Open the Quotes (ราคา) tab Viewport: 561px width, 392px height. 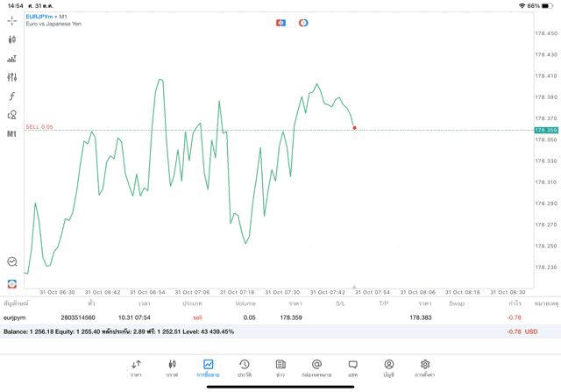pos(136,368)
